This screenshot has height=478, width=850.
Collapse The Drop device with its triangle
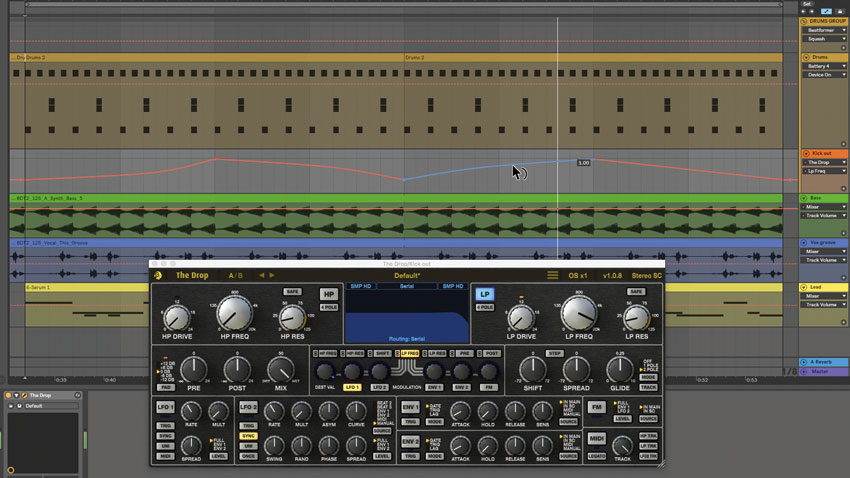[x=17, y=396]
